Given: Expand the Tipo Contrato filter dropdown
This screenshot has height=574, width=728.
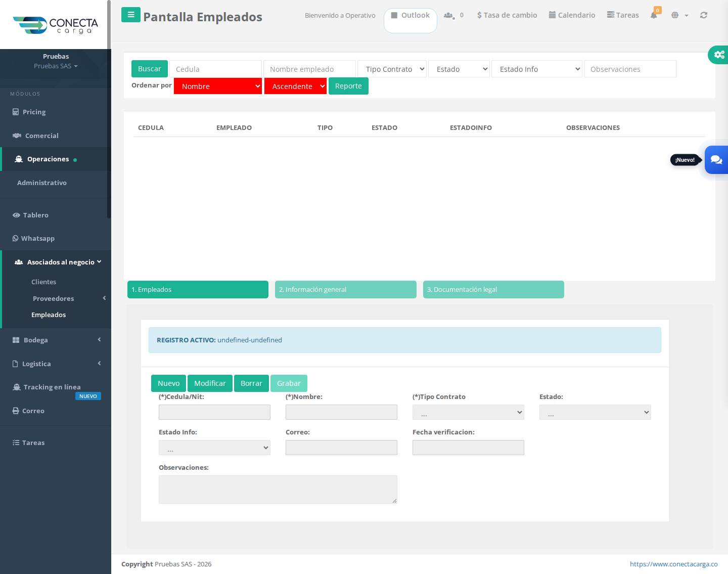Looking at the screenshot, I should click(392, 69).
